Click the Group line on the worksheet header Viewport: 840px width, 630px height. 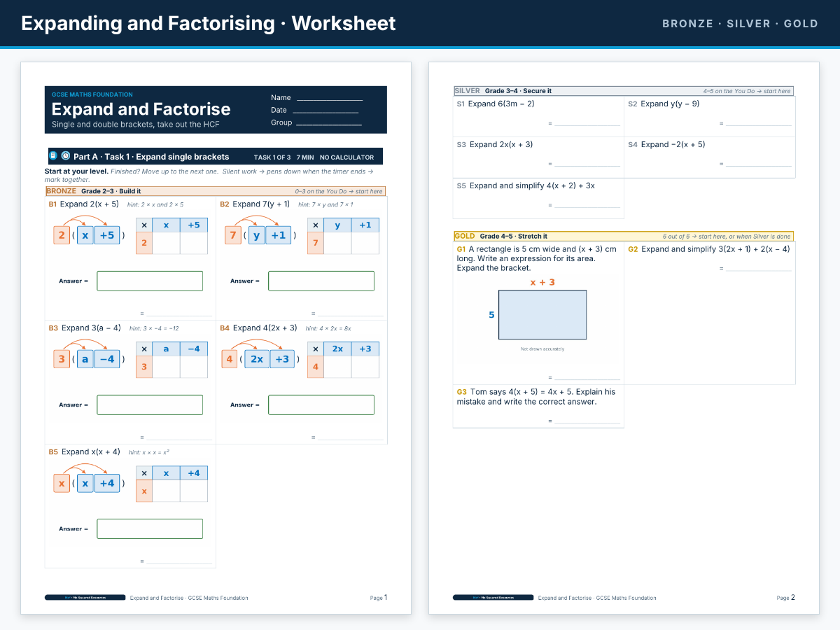pyautogui.click(x=329, y=124)
